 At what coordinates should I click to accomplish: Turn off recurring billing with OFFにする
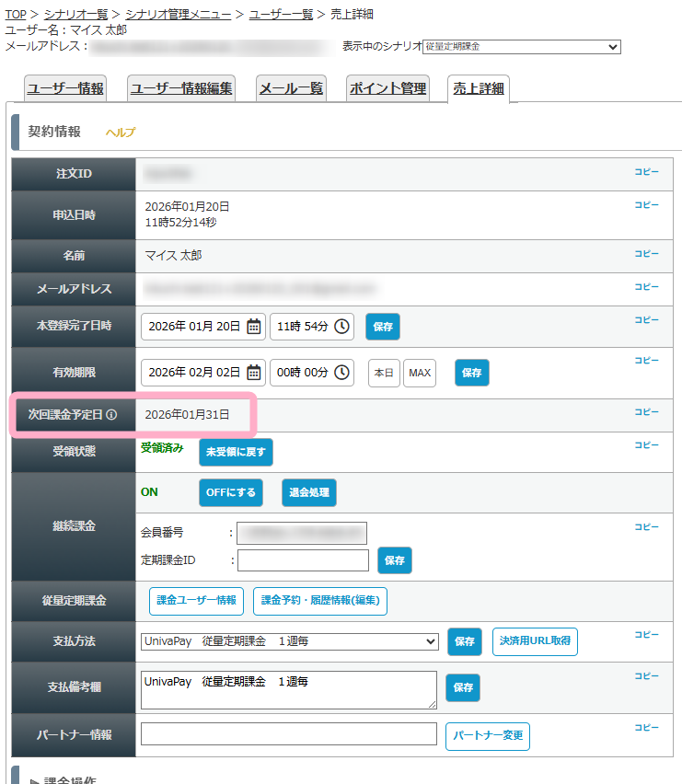[x=231, y=492]
